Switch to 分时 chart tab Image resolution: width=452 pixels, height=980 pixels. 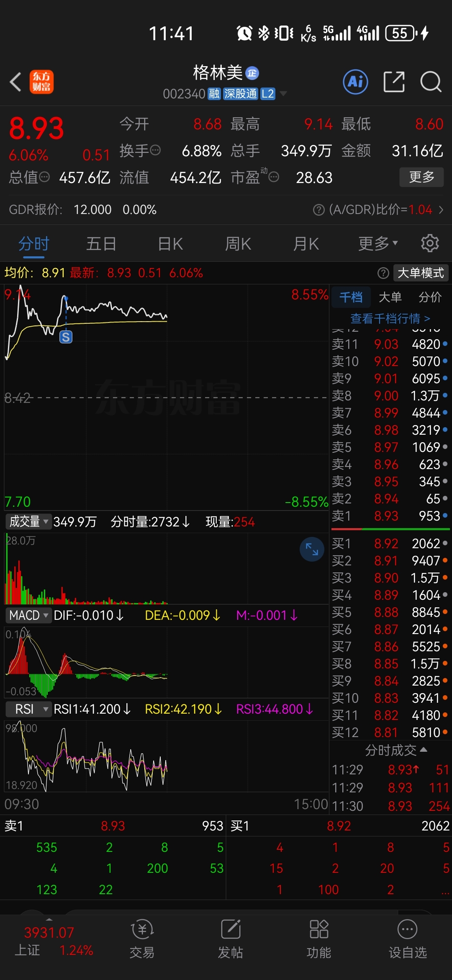coord(34,243)
